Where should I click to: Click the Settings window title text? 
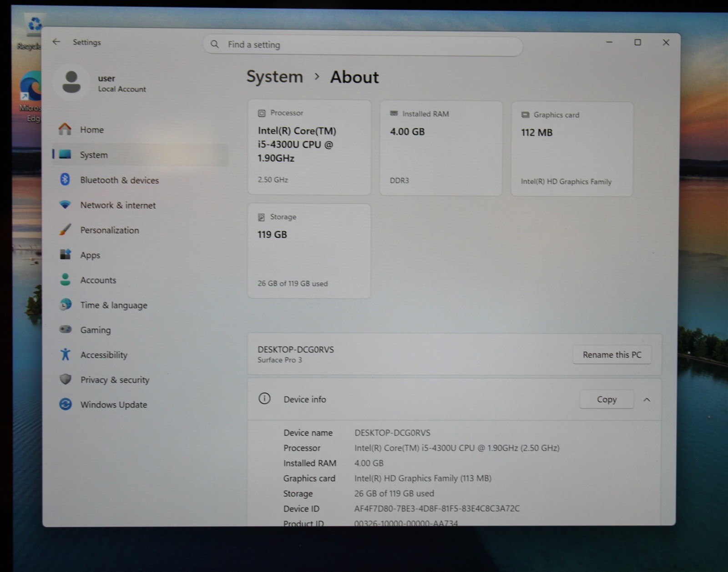click(87, 42)
